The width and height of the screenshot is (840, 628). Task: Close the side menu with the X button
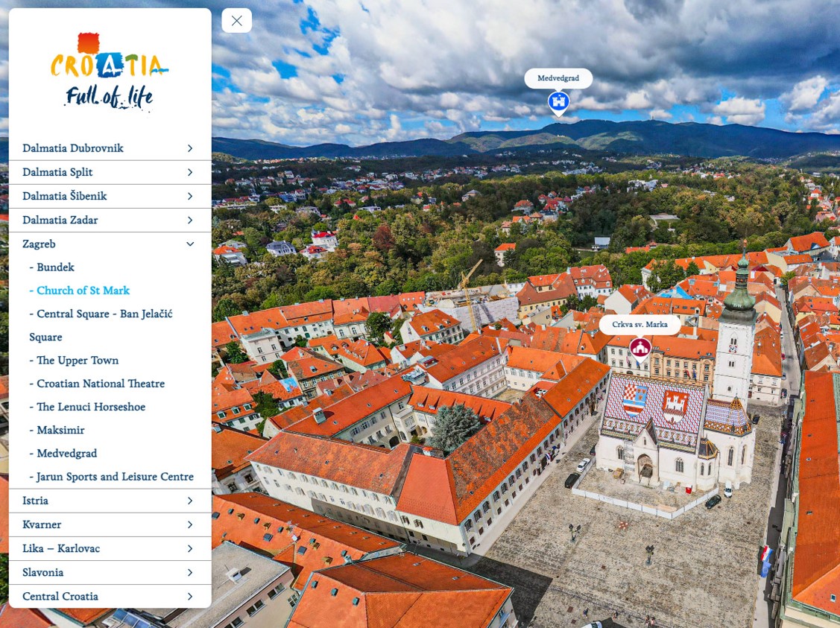click(237, 21)
